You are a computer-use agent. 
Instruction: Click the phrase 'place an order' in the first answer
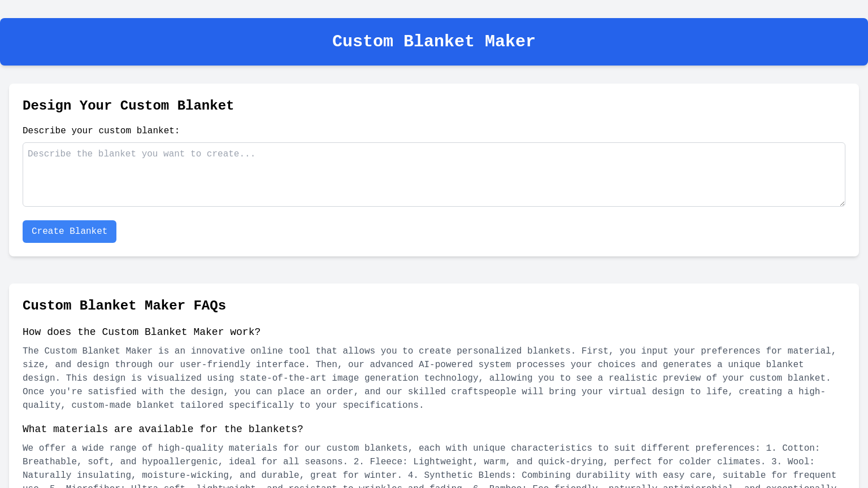click(x=318, y=391)
